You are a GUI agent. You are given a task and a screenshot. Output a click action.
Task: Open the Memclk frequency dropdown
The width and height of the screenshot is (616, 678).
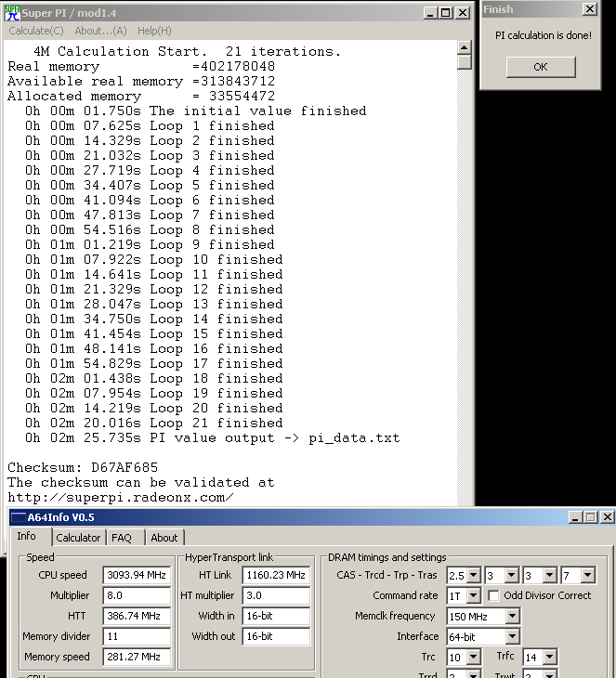pos(512,616)
